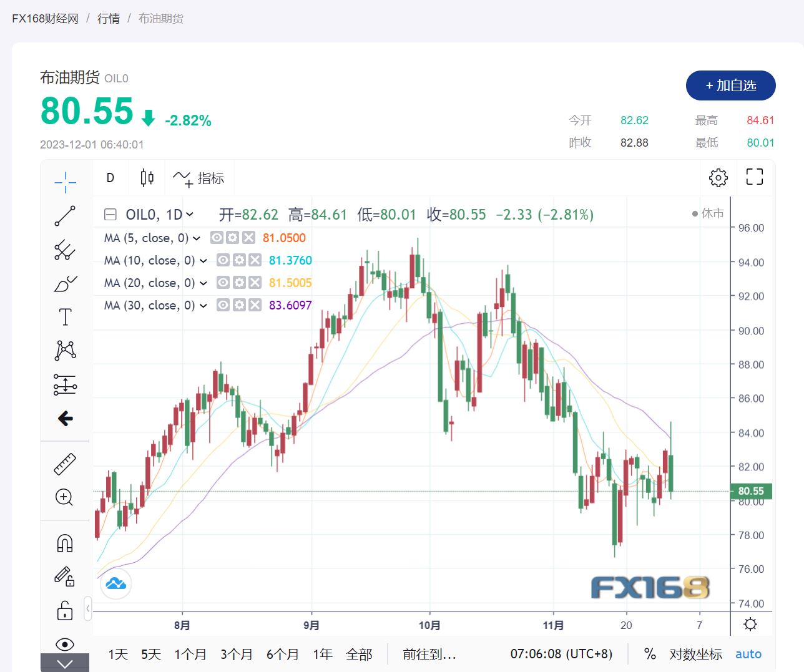Expand the OIL0, 1D symbol dropdown
The image size is (804, 672).
[x=190, y=215]
